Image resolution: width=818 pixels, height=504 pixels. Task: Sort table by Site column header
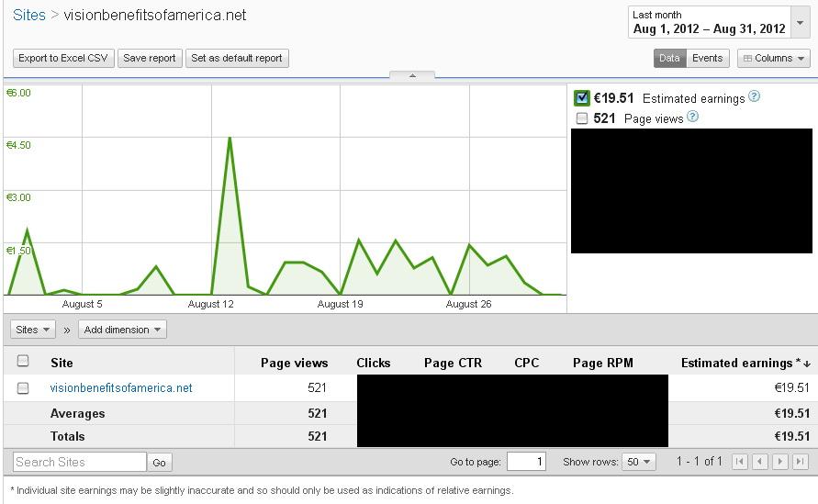(62, 364)
